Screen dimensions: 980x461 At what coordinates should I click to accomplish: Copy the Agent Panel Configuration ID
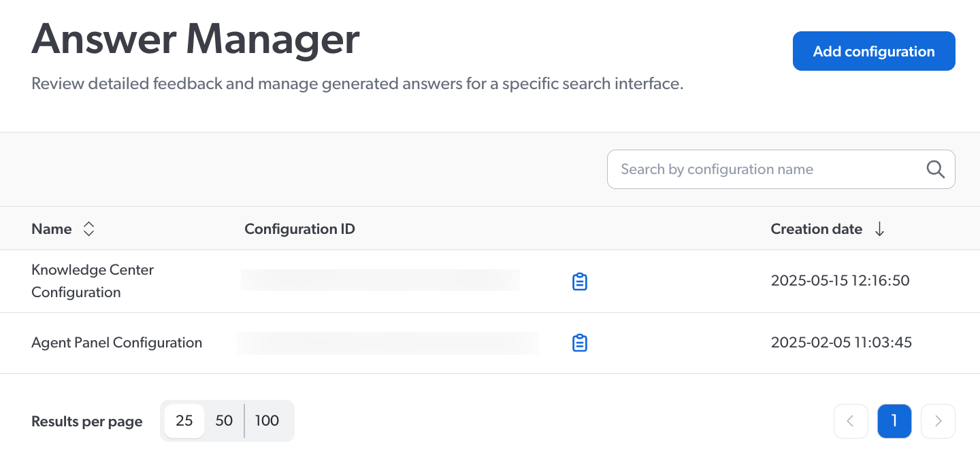click(579, 343)
